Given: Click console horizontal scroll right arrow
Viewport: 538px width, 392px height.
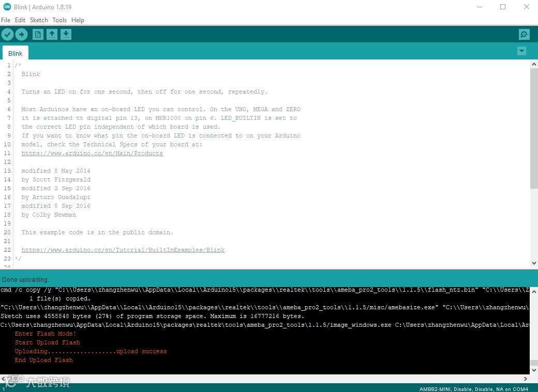Looking at the screenshot, I should point(525,379).
